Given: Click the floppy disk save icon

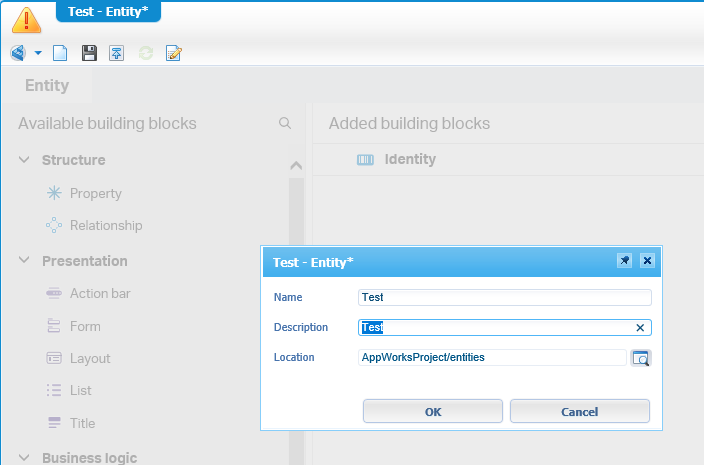Looking at the screenshot, I should pos(89,53).
